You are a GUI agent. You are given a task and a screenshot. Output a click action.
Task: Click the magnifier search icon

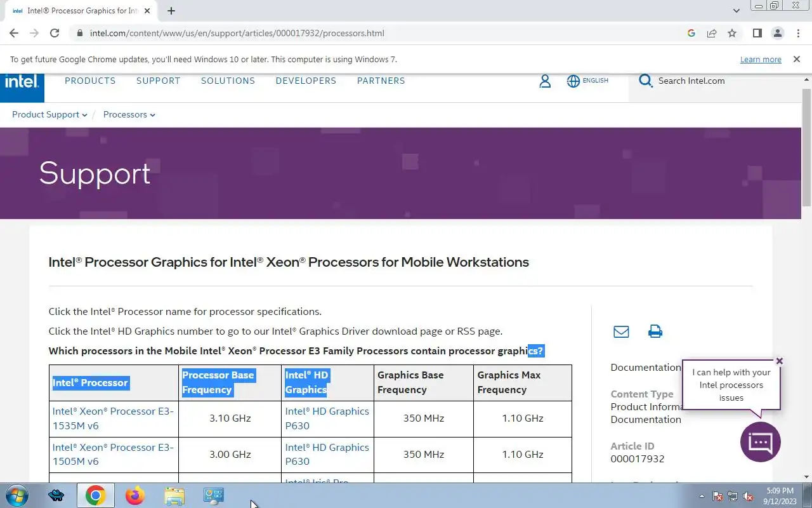646,81
